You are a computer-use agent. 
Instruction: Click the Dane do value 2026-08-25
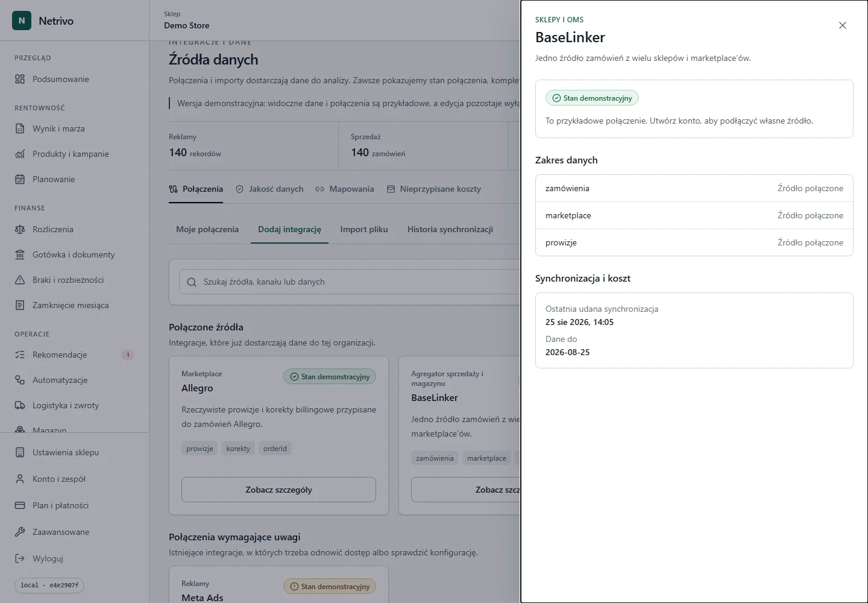point(568,353)
